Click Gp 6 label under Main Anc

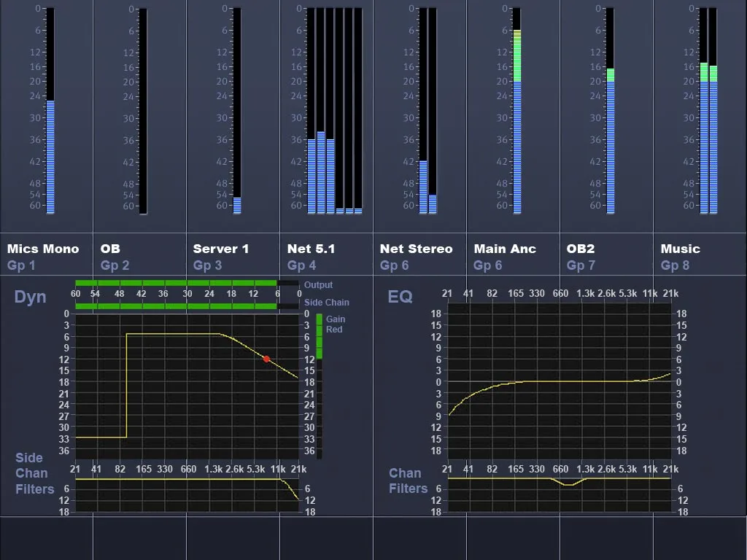tap(487, 265)
